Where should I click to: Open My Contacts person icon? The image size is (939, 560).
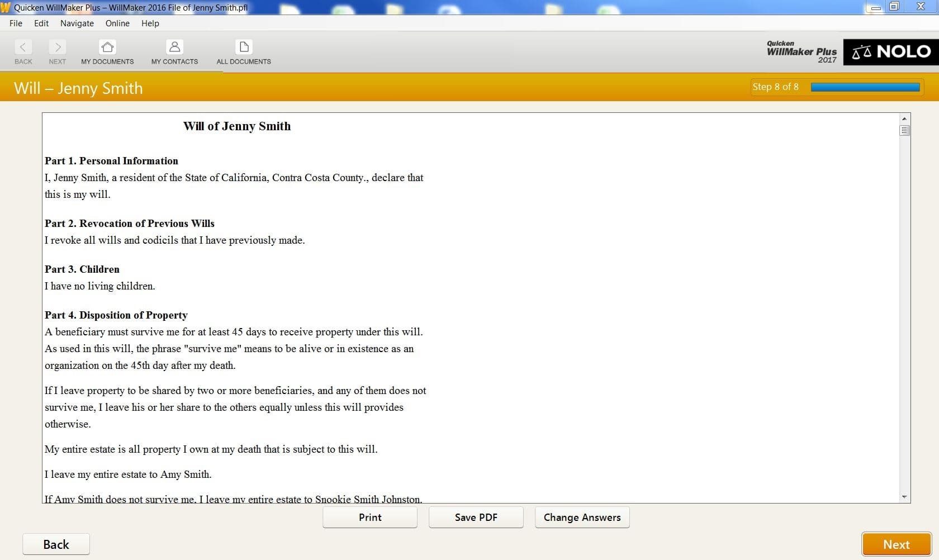tap(174, 48)
